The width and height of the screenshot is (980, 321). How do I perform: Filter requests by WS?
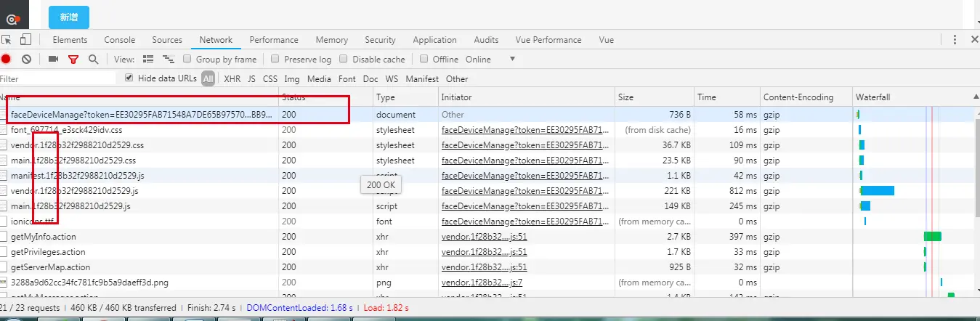[392, 78]
